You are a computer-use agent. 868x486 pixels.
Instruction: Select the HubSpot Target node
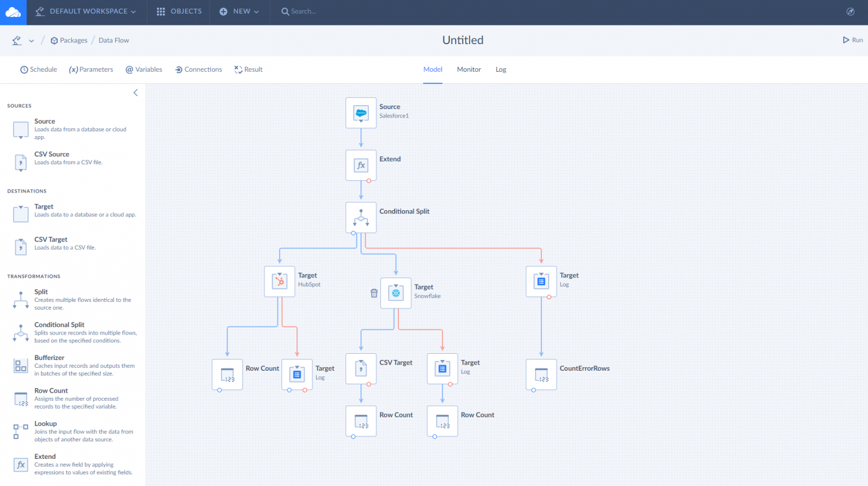click(279, 281)
